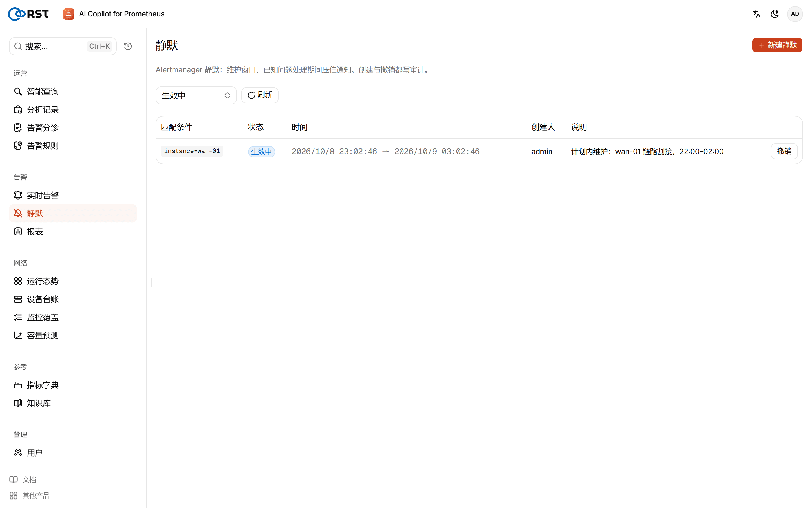Open 分析记录 in the sidebar

point(73,110)
